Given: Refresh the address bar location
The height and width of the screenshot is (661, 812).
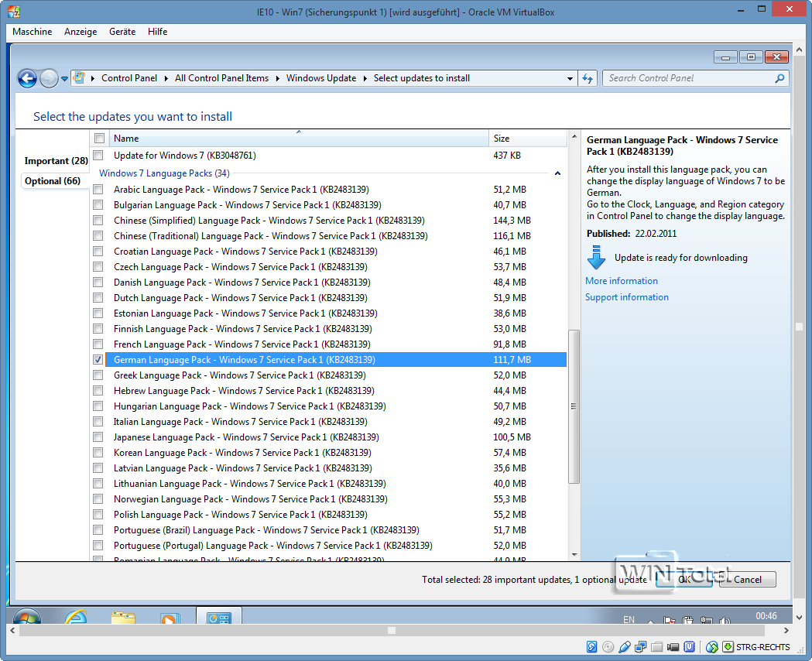Looking at the screenshot, I should coord(588,78).
